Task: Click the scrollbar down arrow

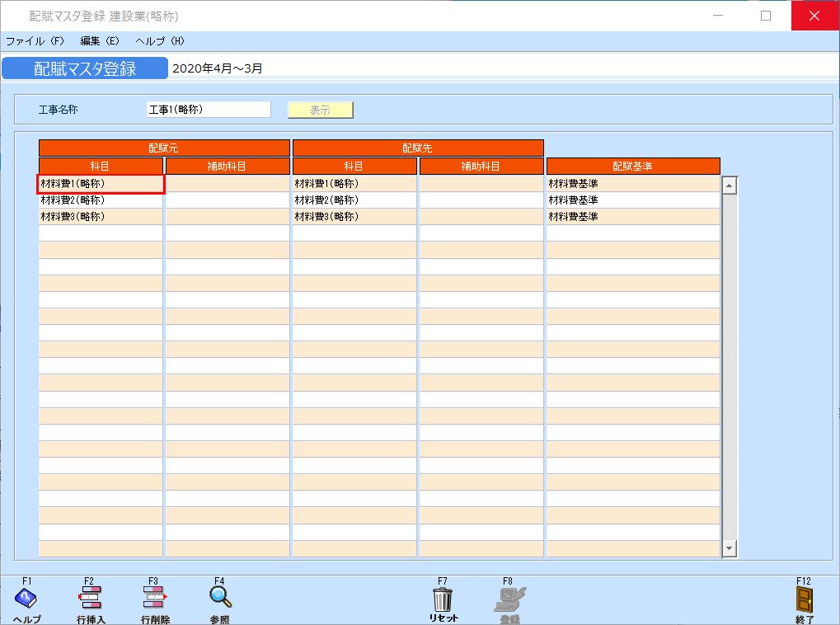Action: pyautogui.click(x=729, y=547)
